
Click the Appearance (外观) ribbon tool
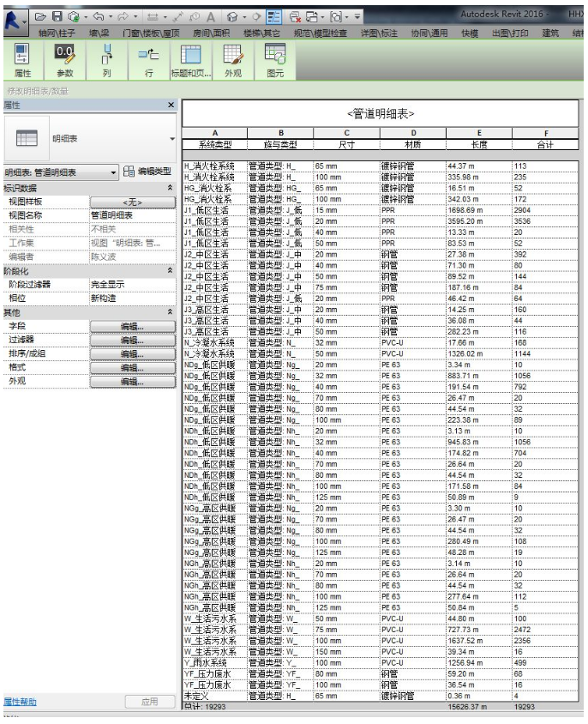tap(233, 61)
